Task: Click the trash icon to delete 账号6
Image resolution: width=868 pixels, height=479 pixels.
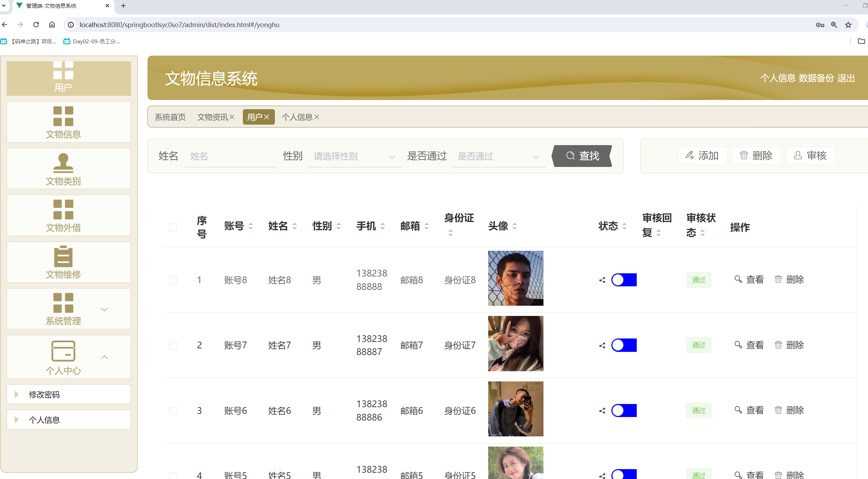Action: (778, 410)
